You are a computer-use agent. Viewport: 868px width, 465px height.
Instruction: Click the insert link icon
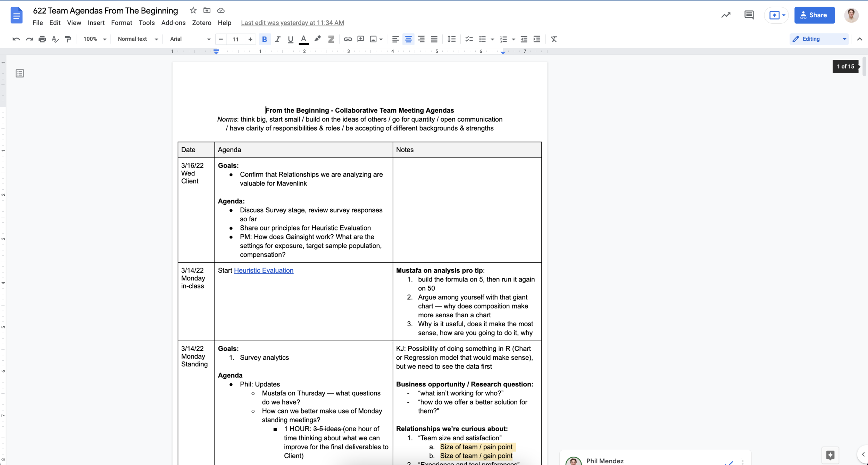pyautogui.click(x=348, y=39)
